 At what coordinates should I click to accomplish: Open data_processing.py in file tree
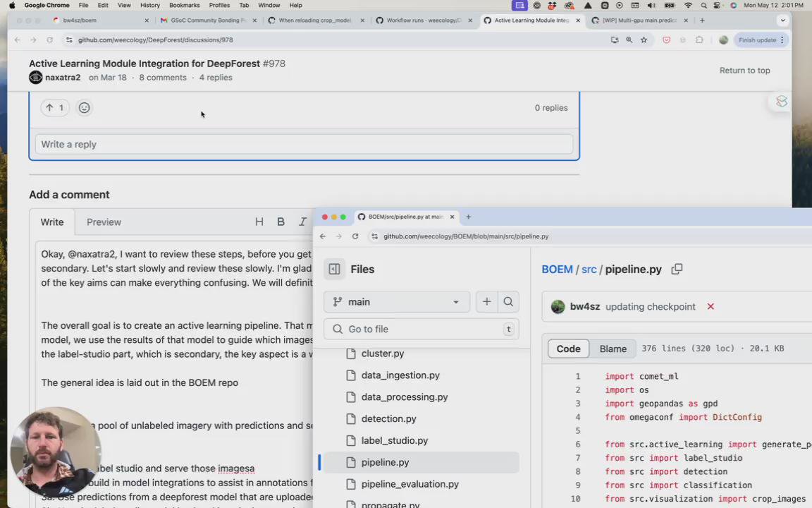[405, 397]
